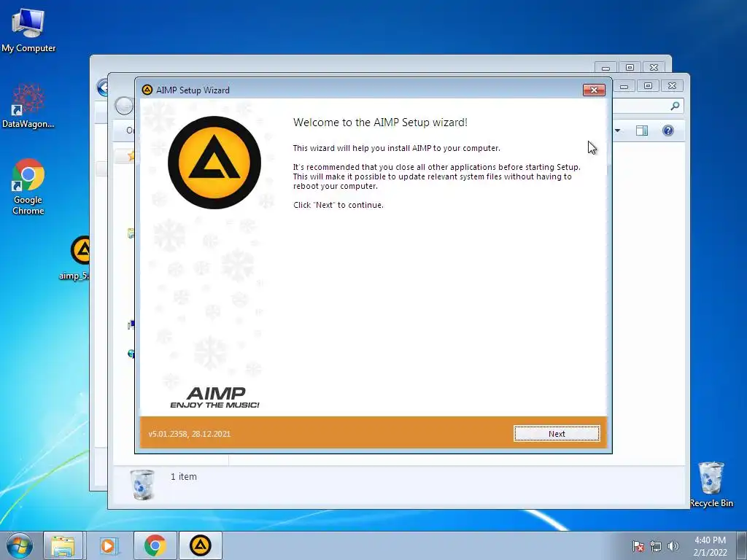The height and width of the screenshot is (560, 747).
Task: Select Google Chrome desktop shortcut
Action: pos(28,187)
